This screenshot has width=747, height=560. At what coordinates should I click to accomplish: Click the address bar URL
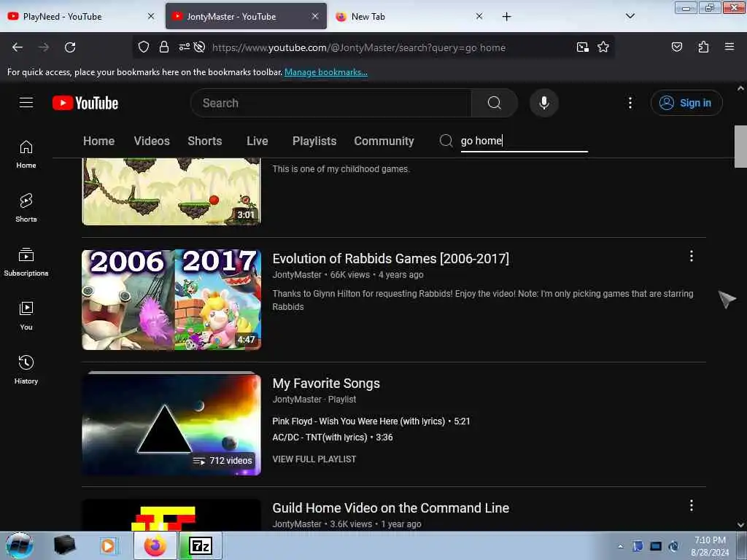coord(359,47)
